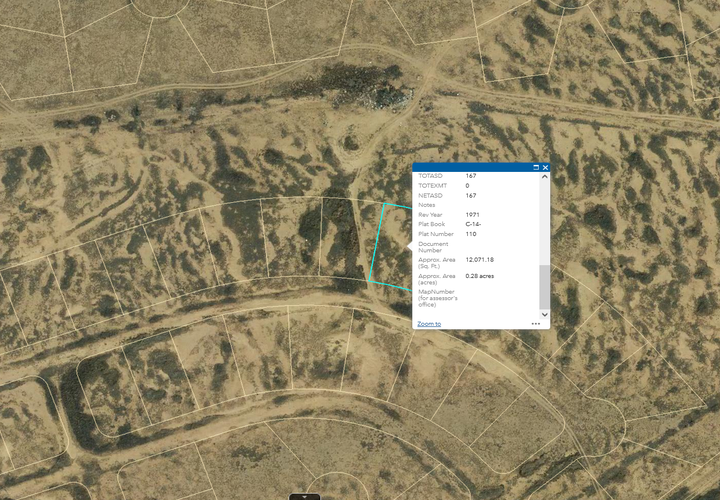Click the popup scrollbar's up arrow

click(545, 177)
